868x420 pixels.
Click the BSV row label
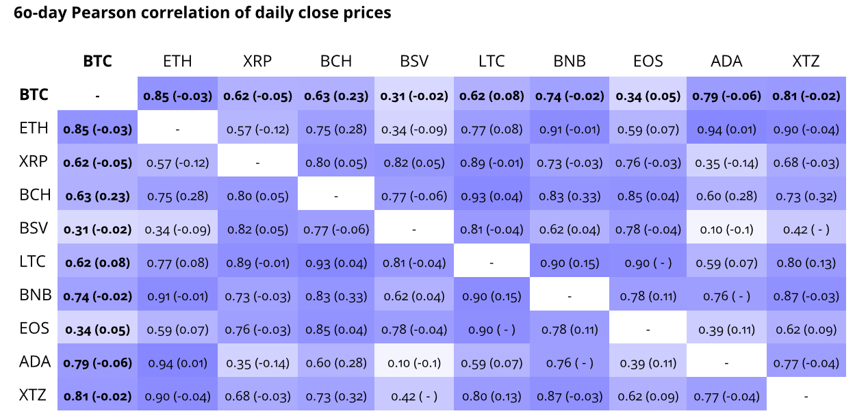click(34, 228)
